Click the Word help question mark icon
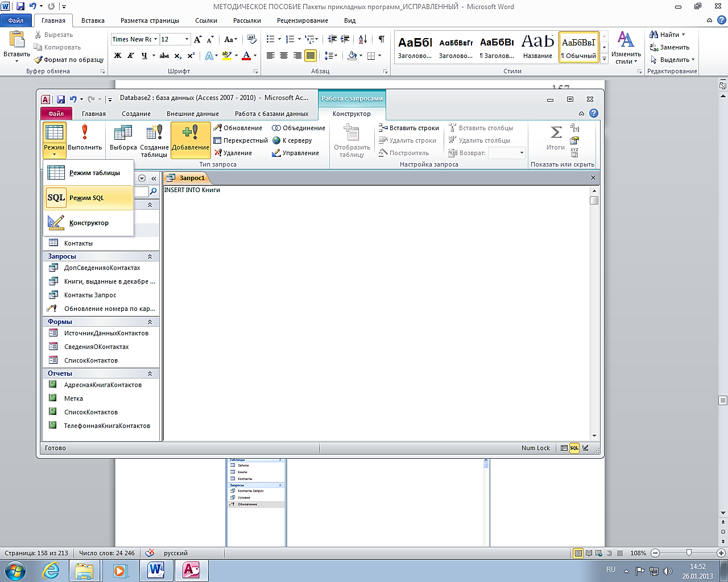Screen dimensions: 728x582 pyautogui.click(x=721, y=20)
